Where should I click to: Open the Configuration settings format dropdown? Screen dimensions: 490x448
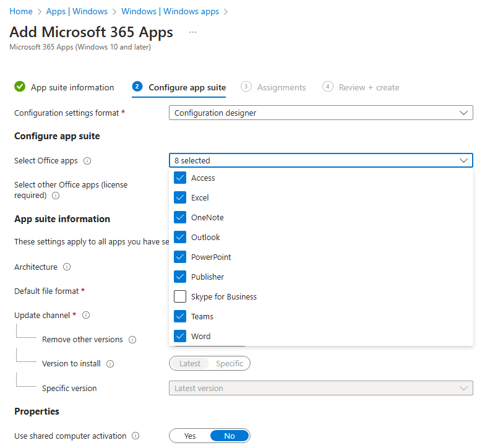pos(321,113)
